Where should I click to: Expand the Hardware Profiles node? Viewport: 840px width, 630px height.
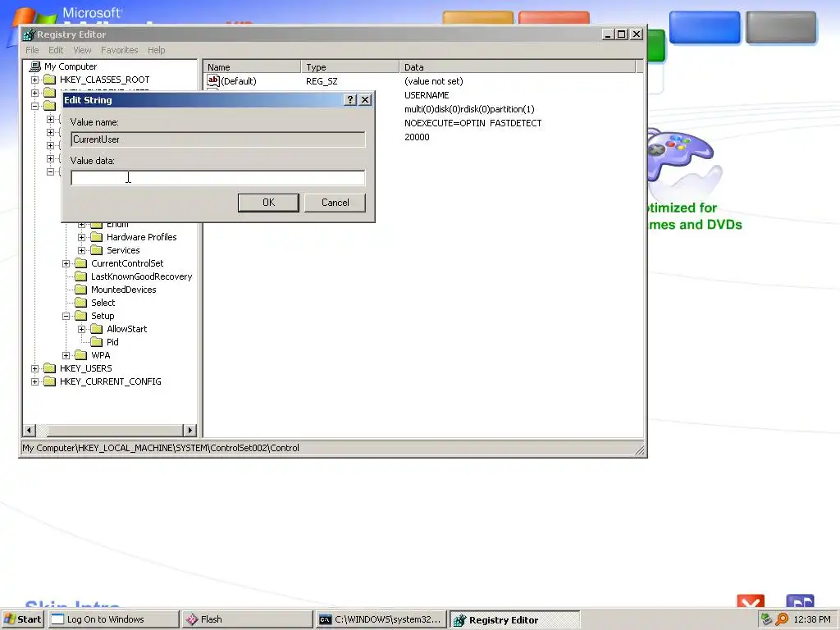[81, 237]
